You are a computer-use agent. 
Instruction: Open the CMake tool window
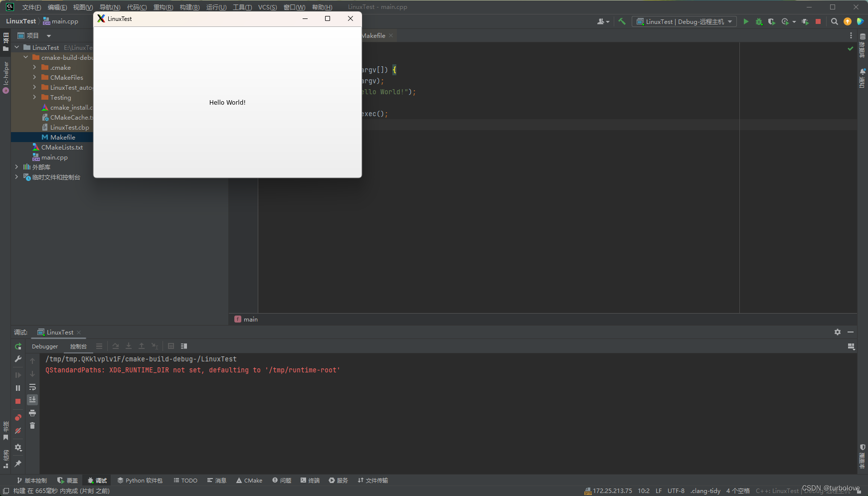(249, 480)
